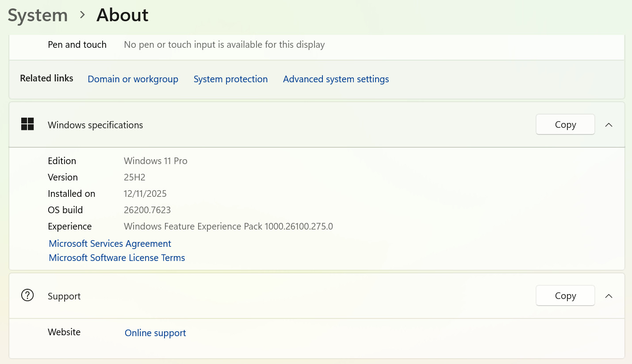Open Microsoft Software License Terms link

[117, 258]
